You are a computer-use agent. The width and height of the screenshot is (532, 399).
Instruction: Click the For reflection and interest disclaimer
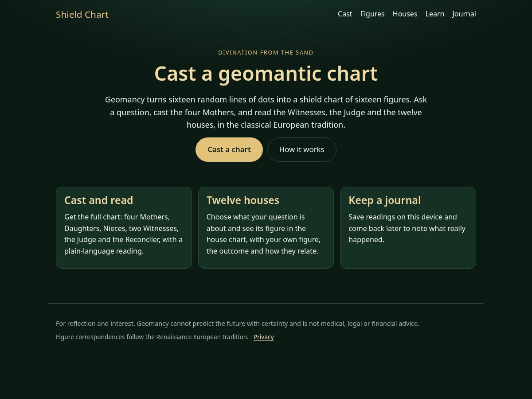coord(238,324)
